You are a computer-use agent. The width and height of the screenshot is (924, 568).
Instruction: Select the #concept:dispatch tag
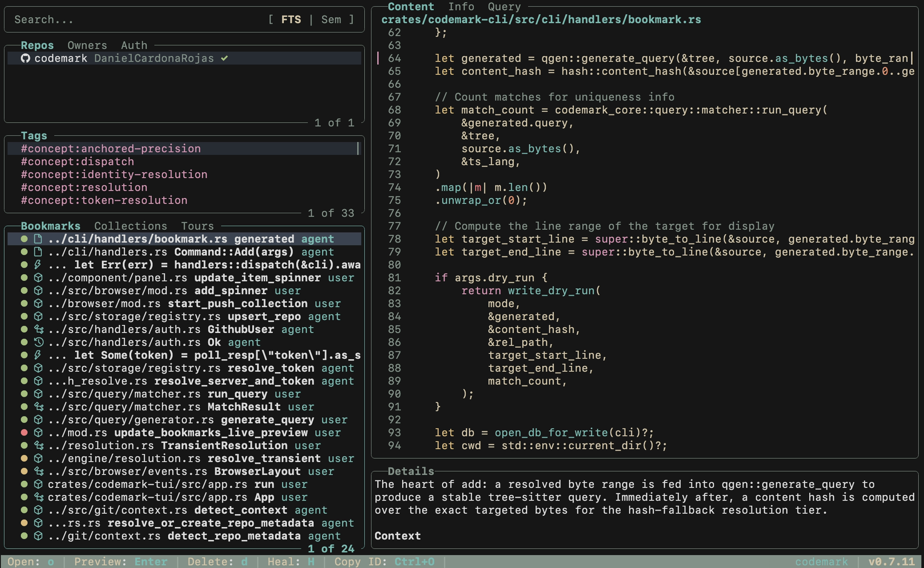point(184,162)
